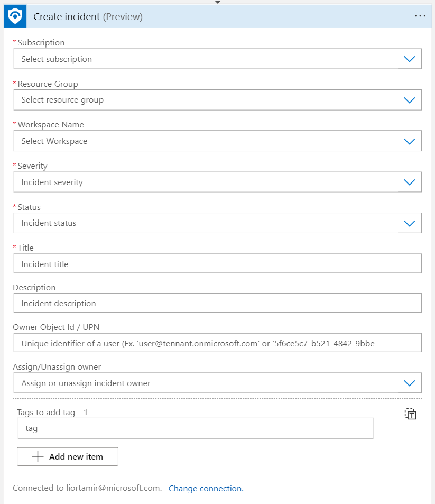
Task: Click the Select subscription placeholder text
Action: point(57,59)
